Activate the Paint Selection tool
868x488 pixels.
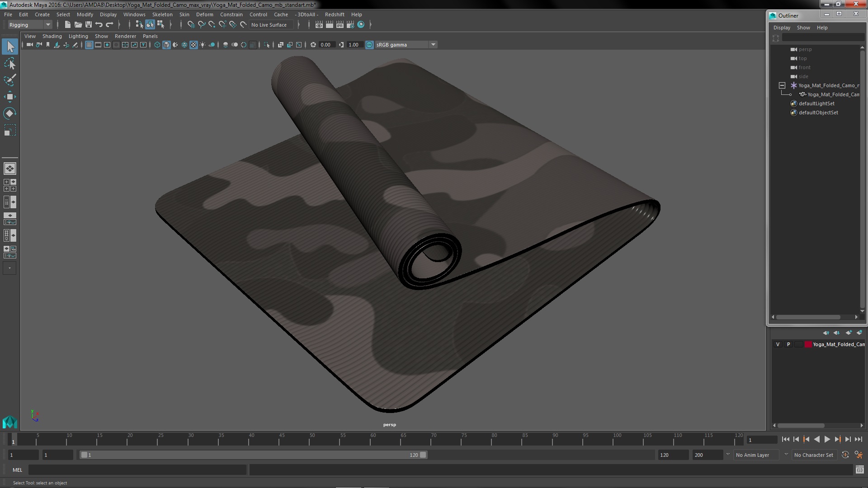click(x=10, y=80)
